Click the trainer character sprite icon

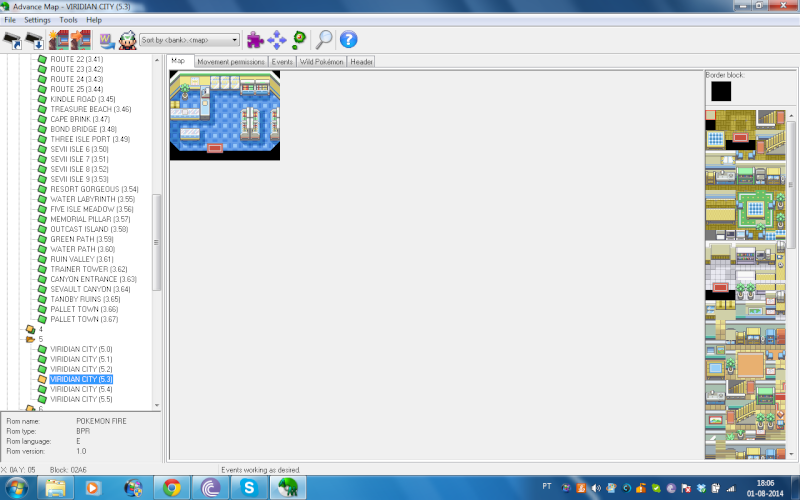tap(128, 40)
